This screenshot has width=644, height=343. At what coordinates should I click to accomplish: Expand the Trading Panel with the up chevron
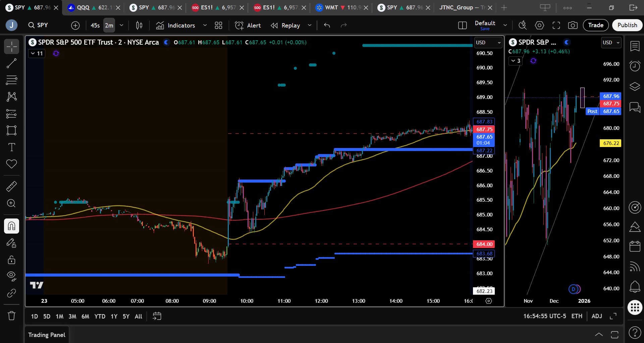point(599,335)
